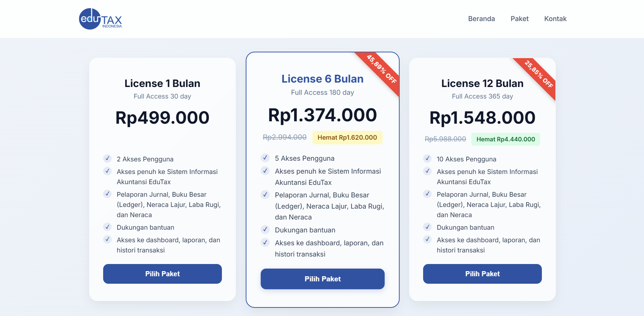Viewport: 644px width, 316px height.
Task: Click checkmark icon beside 10 Akses Pengguna
Action: (428, 159)
